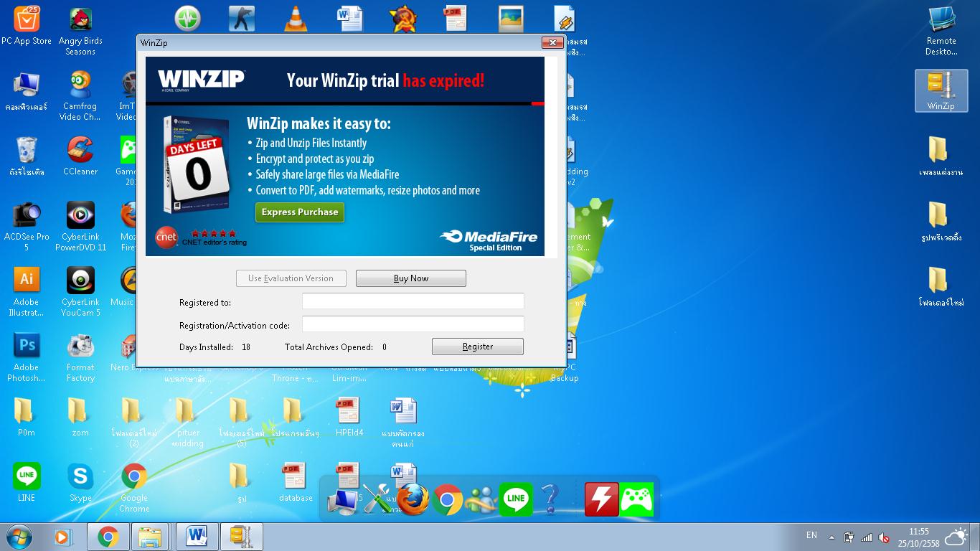This screenshot has height=551, width=980.
Task: Click the Windows Messenger dock icon
Action: coord(481,500)
